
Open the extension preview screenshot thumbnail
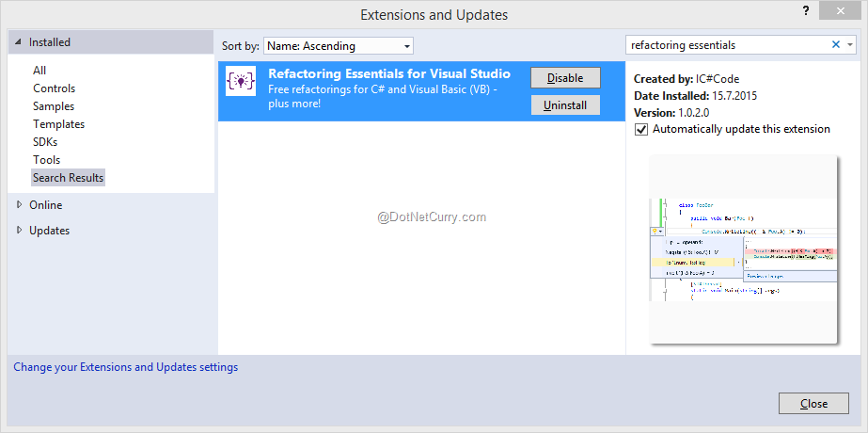tap(743, 249)
